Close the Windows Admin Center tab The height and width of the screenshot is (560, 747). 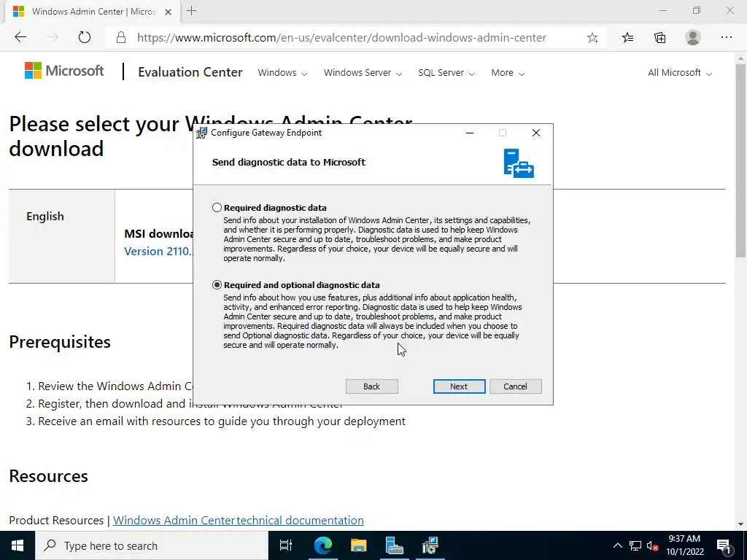coord(168,12)
